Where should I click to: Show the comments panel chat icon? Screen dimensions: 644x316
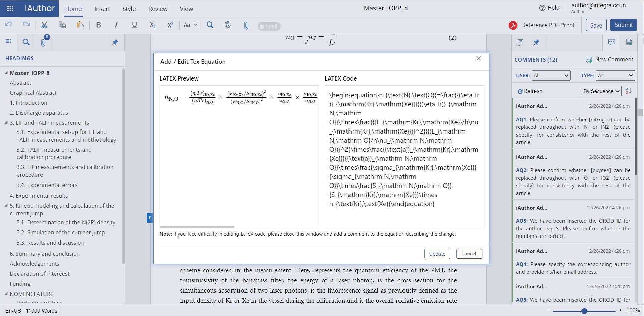[611, 42]
